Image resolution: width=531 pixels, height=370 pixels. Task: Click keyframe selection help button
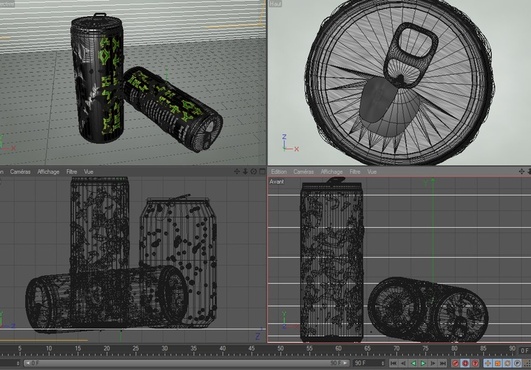(x=475, y=363)
